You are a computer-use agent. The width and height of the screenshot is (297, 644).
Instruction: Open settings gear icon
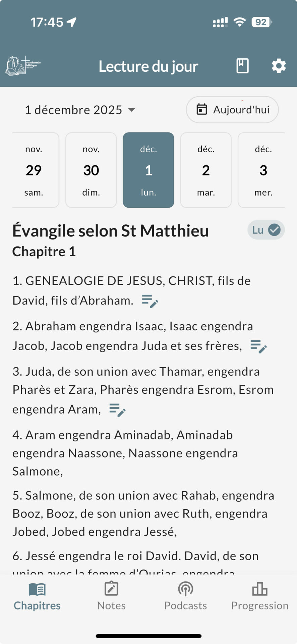[x=279, y=66]
